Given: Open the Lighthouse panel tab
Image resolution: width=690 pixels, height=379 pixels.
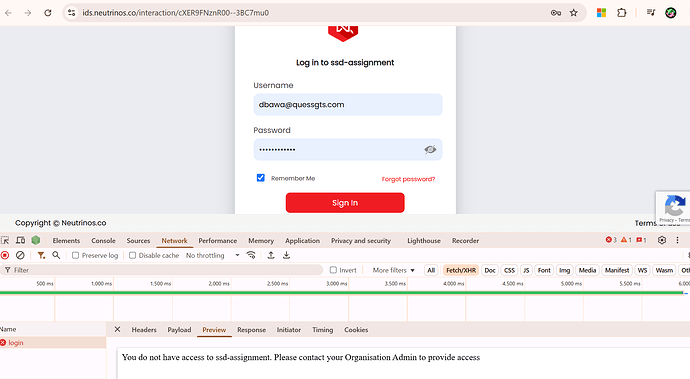Looking at the screenshot, I should (x=424, y=241).
